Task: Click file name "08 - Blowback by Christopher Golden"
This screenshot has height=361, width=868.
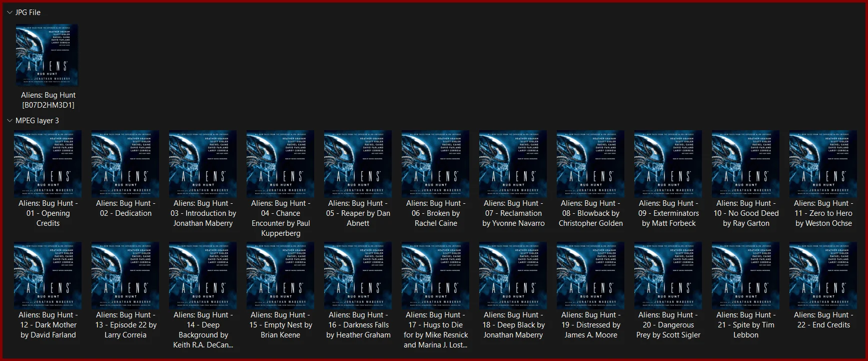Action: 591,213
